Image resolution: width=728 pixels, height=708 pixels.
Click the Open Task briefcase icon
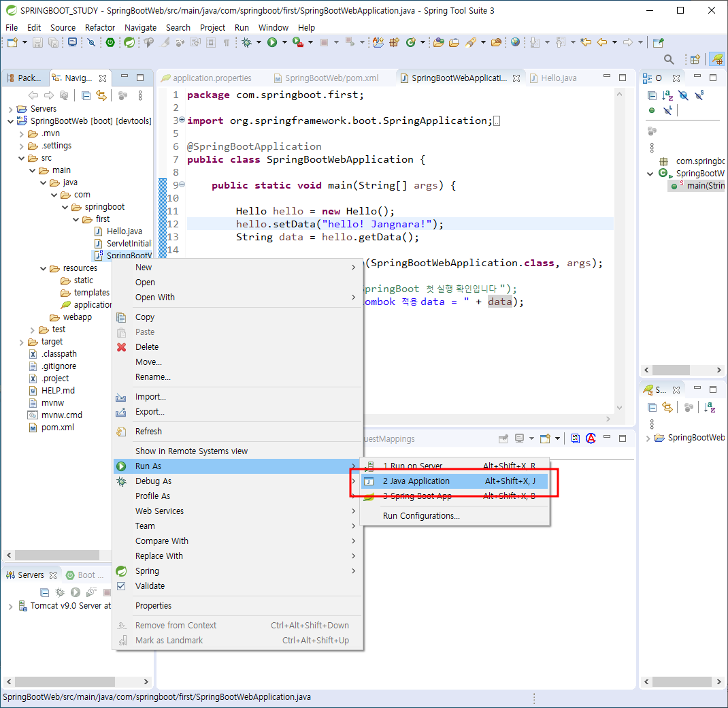coord(454,43)
